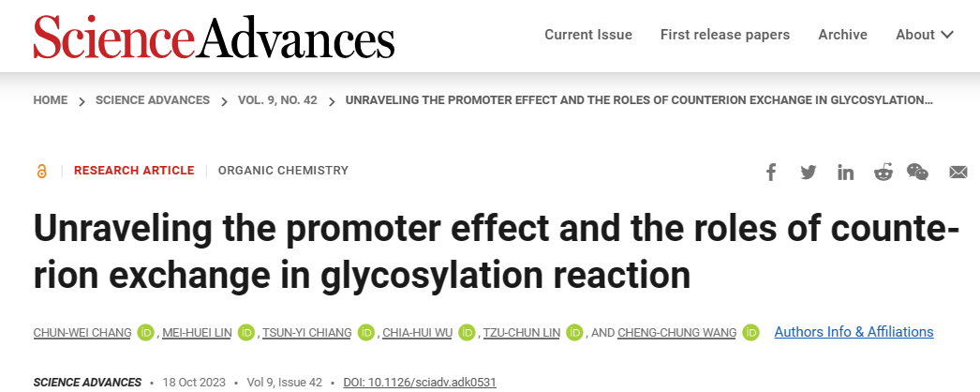Open the Archive navigation item
This screenshot has width=980, height=392.
tap(842, 35)
